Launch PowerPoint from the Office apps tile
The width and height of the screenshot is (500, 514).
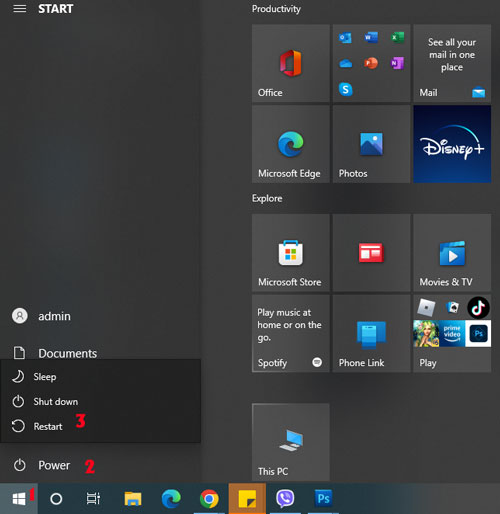coord(371,63)
